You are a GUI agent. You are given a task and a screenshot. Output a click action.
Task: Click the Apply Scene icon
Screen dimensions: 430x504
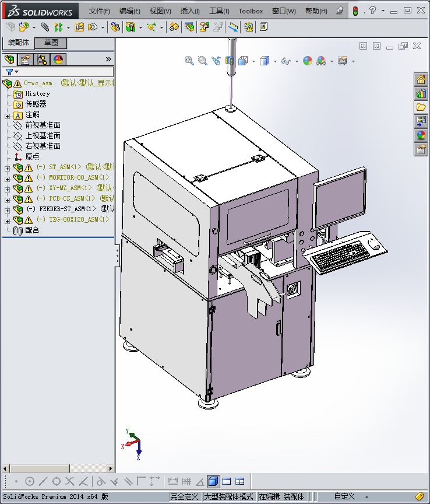pos(321,61)
